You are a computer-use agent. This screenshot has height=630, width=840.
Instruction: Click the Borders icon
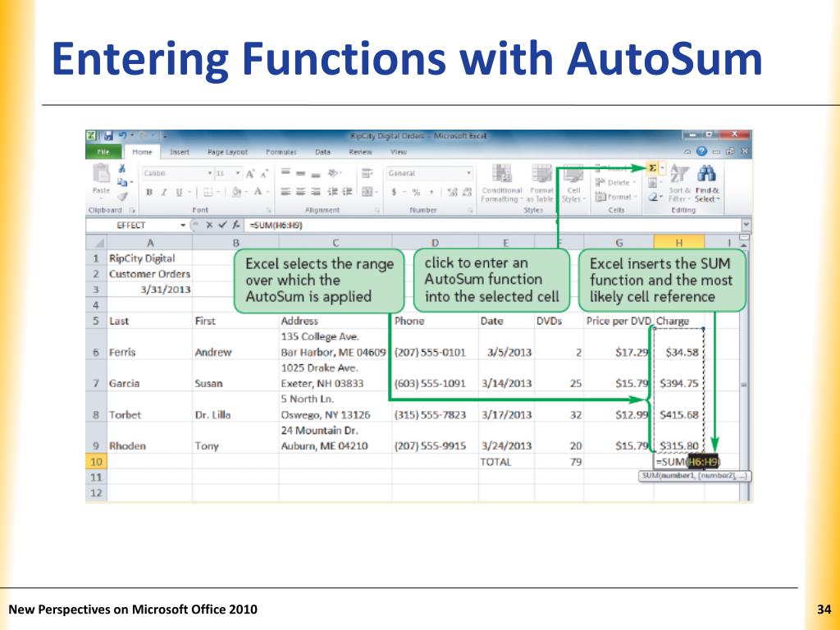pyautogui.click(x=208, y=192)
